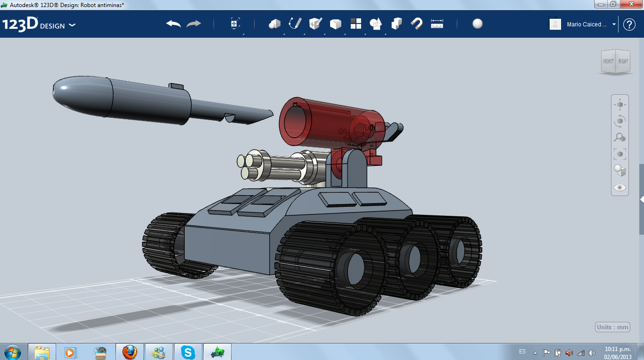Open the Construct tool
644x360 pixels.
click(x=315, y=24)
